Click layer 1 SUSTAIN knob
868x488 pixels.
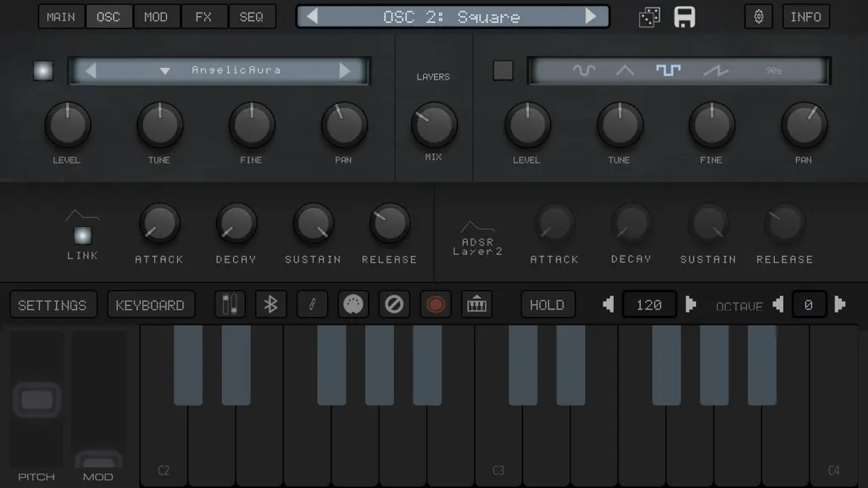tap(314, 224)
